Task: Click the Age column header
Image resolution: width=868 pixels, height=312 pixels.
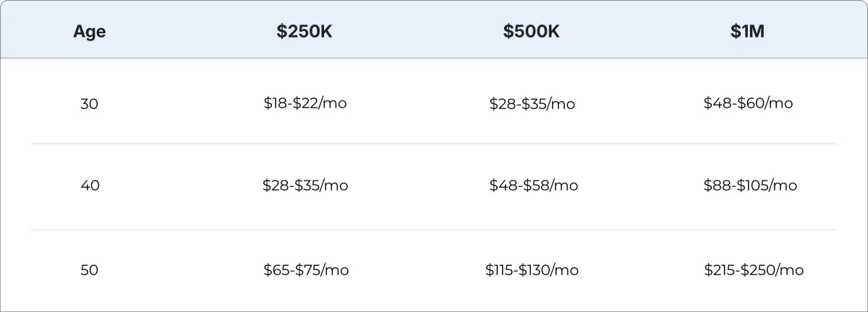Action: (x=90, y=32)
